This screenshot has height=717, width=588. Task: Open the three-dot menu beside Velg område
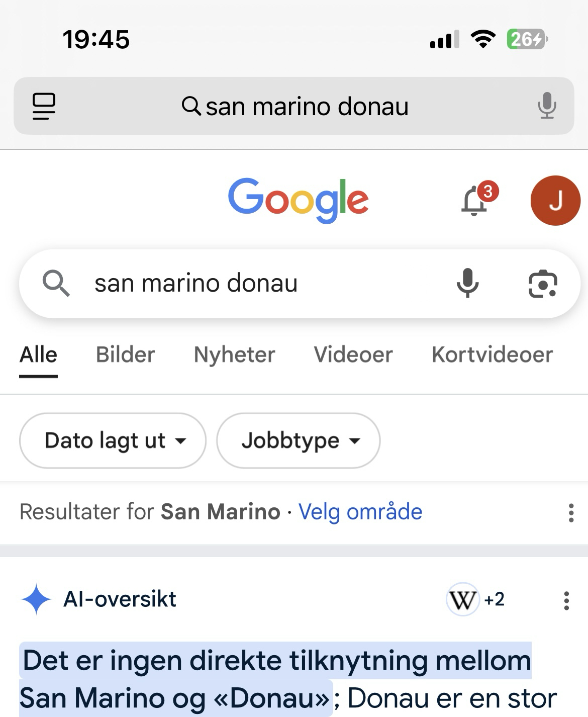pos(571,512)
